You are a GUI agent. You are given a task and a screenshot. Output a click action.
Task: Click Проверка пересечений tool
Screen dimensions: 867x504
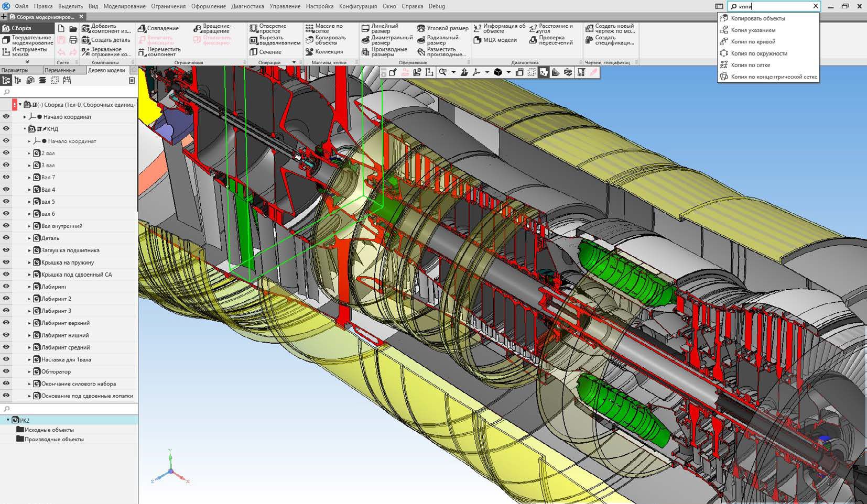[533, 40]
